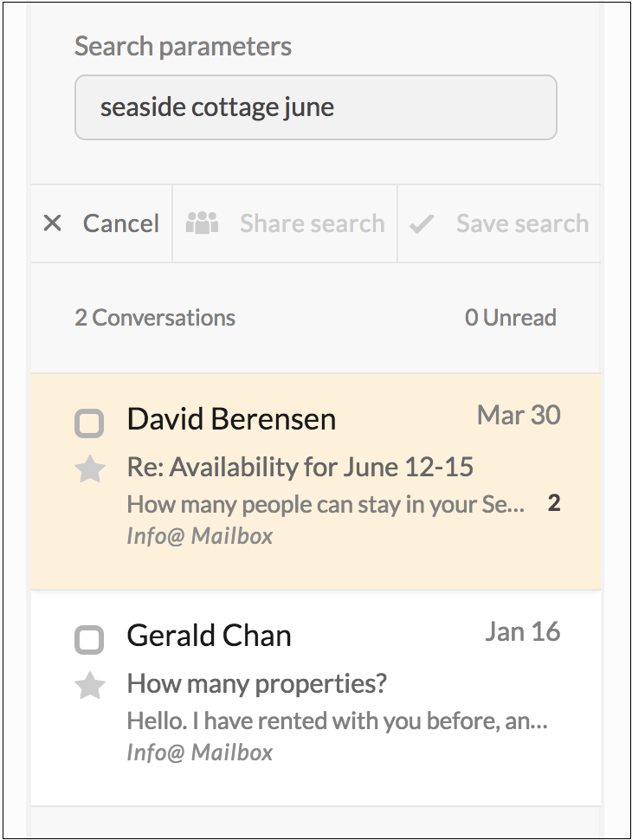Screen dimensions: 632x840
Task: Click the Save search label
Action: tap(522, 223)
